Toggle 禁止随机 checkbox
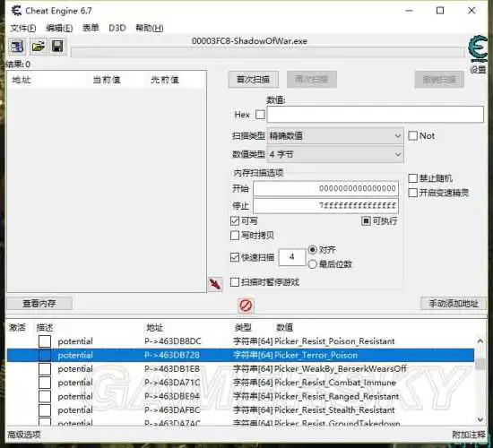This screenshot has width=493, height=448. click(412, 178)
